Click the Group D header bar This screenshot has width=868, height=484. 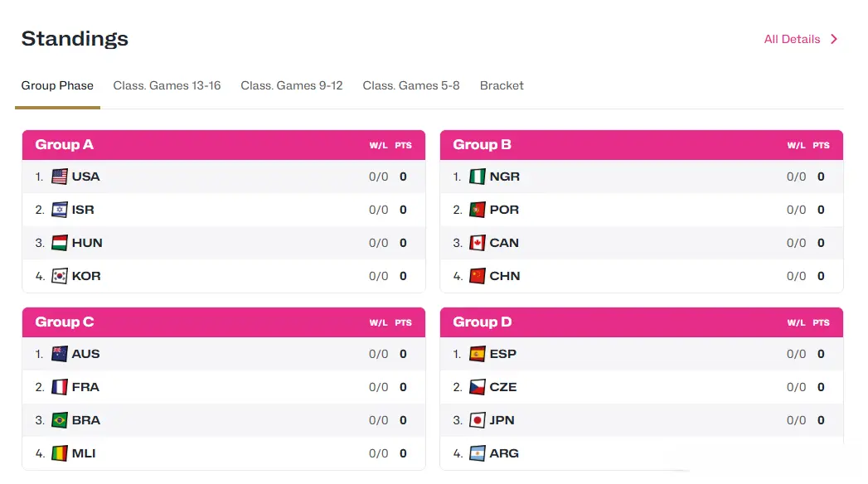coord(642,322)
